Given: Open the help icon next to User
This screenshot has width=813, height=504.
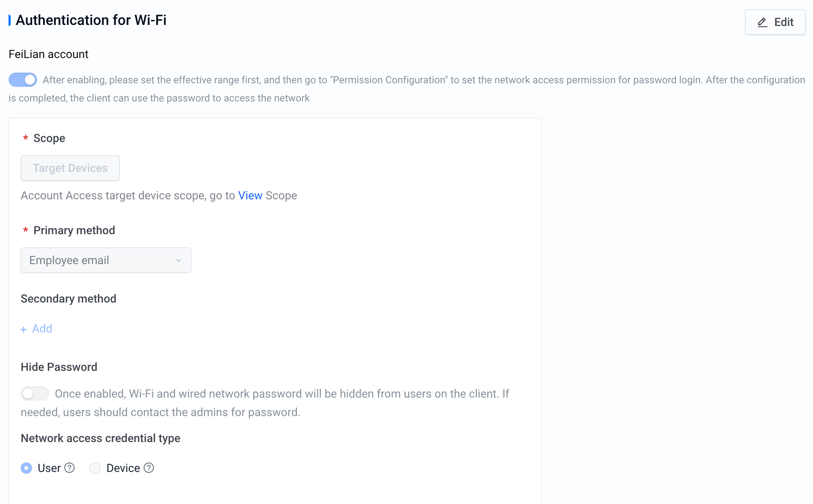Looking at the screenshot, I should (x=69, y=468).
